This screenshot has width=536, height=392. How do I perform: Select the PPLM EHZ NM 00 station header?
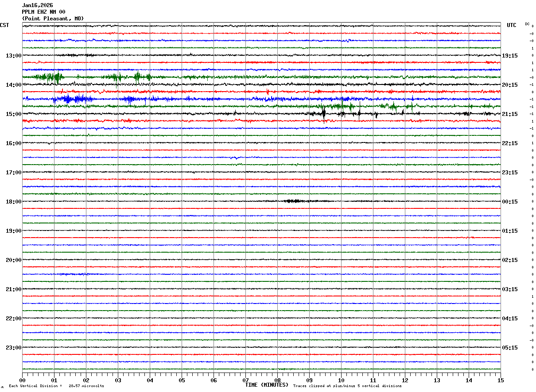pyautogui.click(x=43, y=12)
